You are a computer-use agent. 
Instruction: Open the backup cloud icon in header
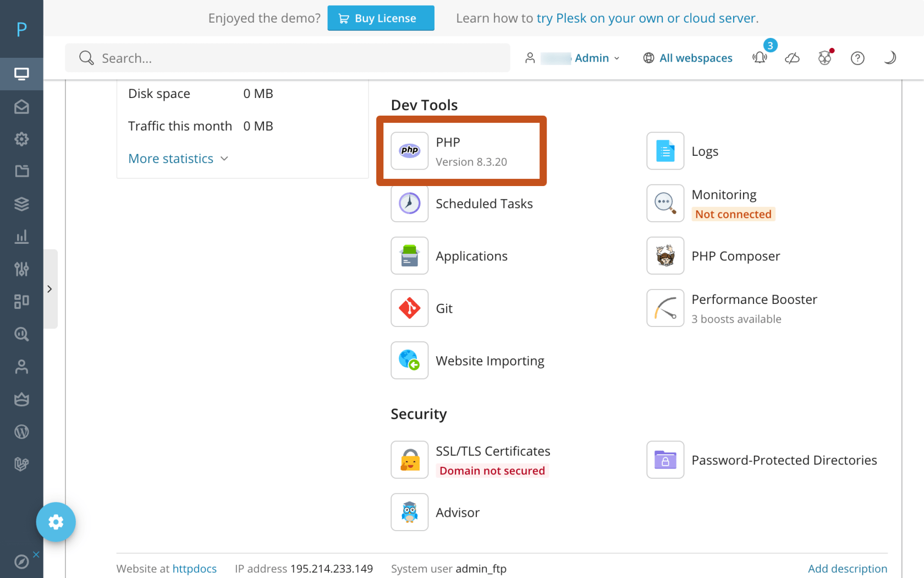click(x=792, y=58)
